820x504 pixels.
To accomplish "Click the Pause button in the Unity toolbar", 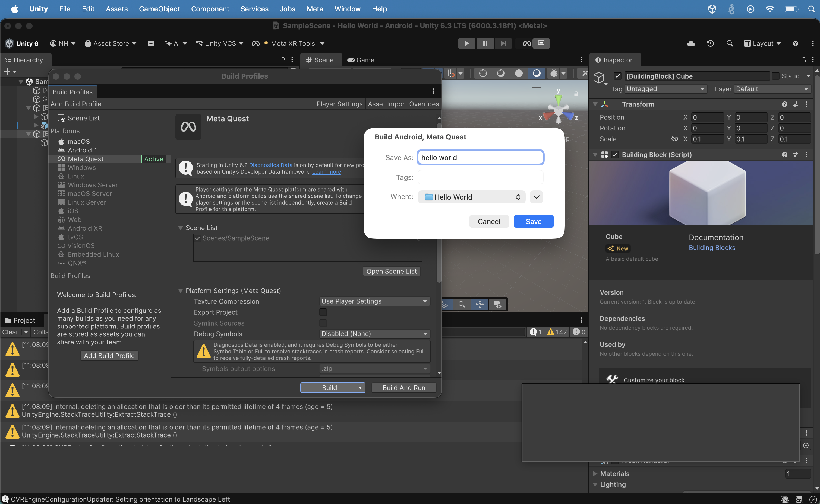I will point(485,43).
